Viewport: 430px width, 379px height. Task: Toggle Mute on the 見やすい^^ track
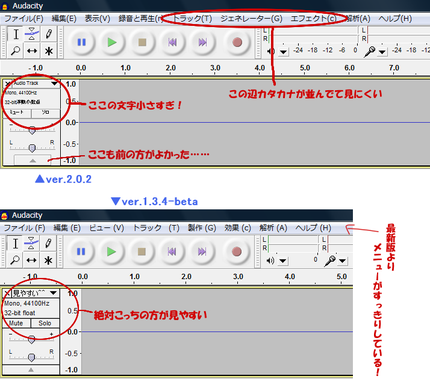pos(16,323)
